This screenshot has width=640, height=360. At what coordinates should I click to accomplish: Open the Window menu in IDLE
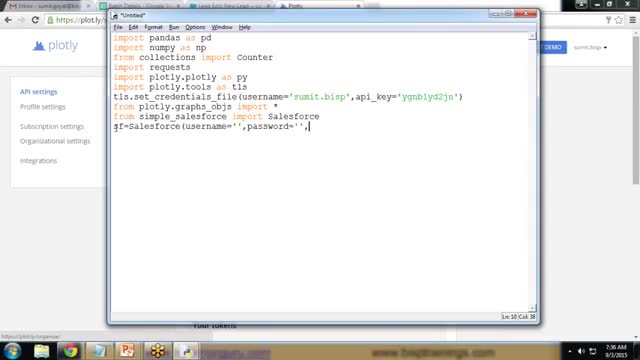[x=222, y=27]
